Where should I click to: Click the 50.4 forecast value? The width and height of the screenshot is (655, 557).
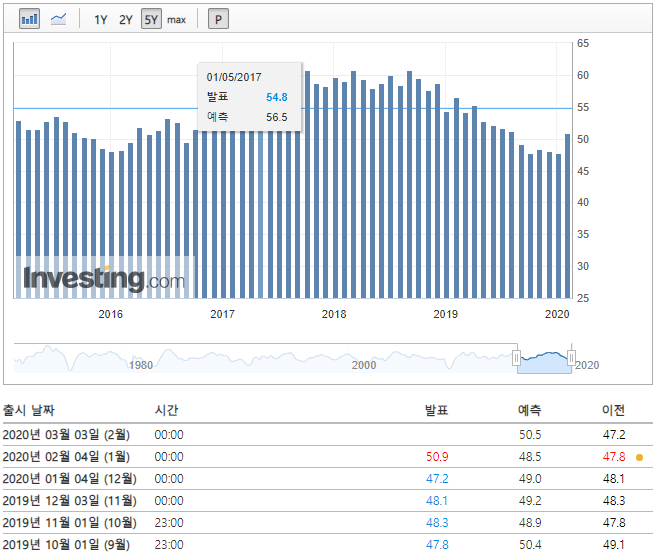coord(530,545)
